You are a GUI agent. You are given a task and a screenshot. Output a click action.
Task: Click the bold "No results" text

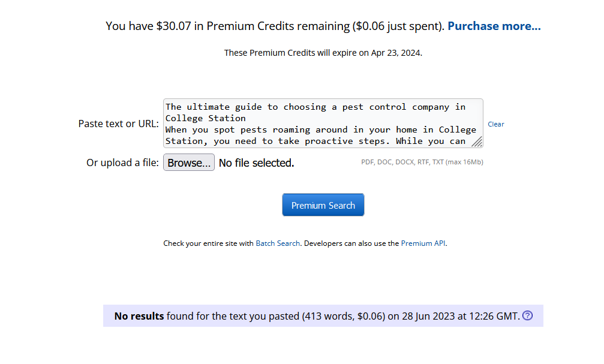pyautogui.click(x=139, y=316)
